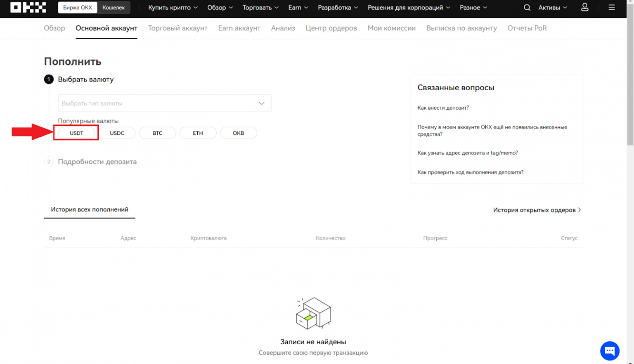634x364 pixels.
Task: Open the user profile icon
Action: 584,7
